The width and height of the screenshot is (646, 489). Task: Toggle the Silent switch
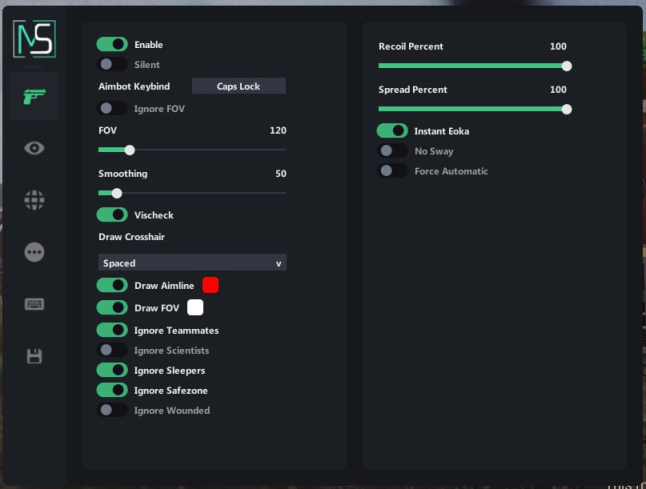click(x=112, y=65)
